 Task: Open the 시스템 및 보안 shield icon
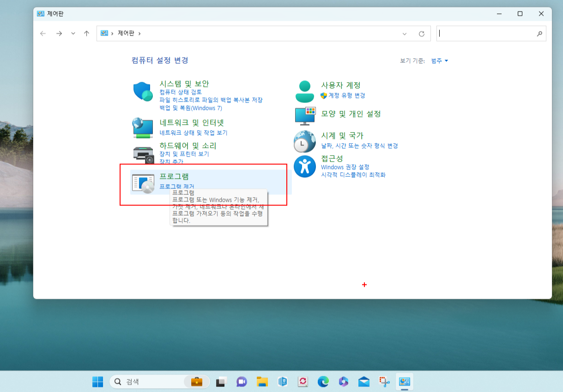(x=143, y=91)
